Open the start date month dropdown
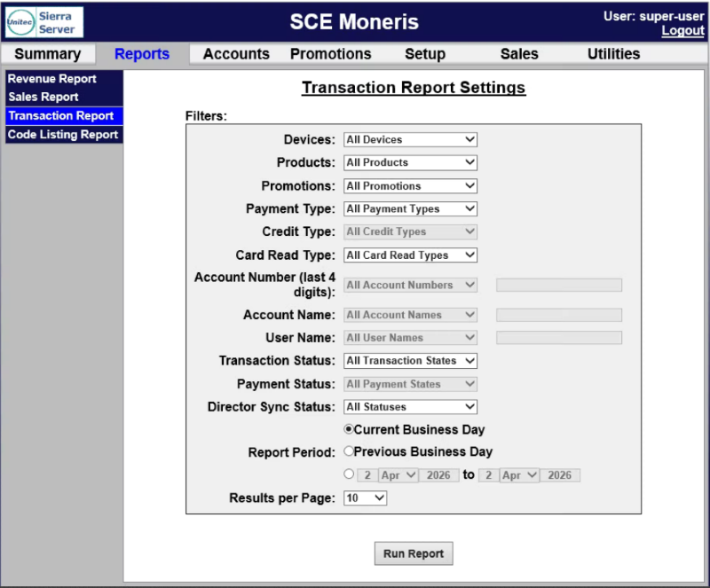 398,475
